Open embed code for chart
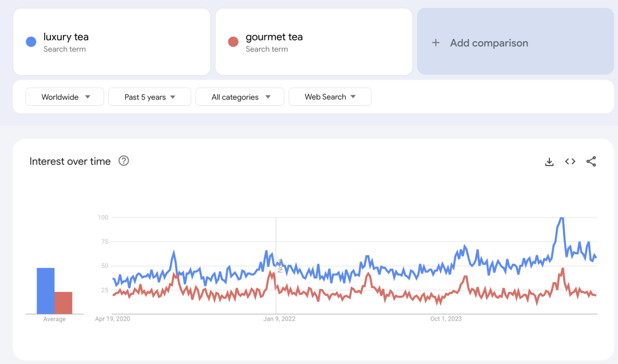 pos(570,162)
